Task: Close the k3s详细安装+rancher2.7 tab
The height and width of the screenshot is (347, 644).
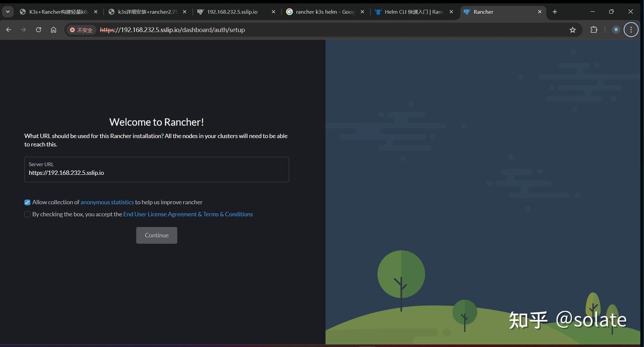Action: click(184, 12)
